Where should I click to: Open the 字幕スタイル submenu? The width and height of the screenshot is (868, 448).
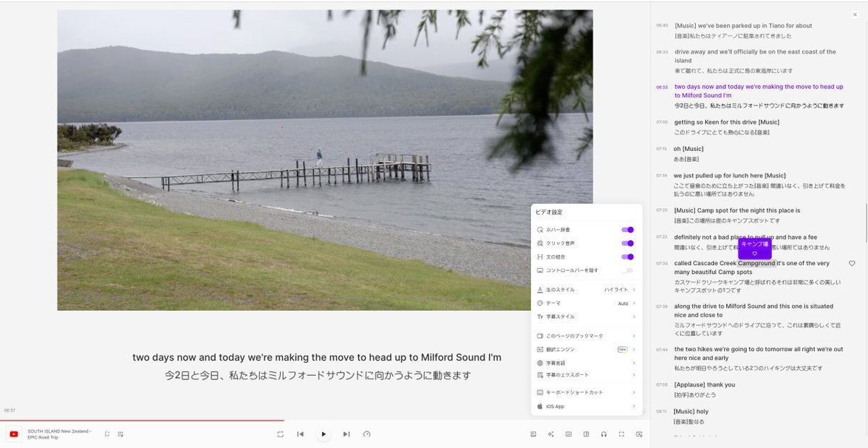click(x=587, y=316)
